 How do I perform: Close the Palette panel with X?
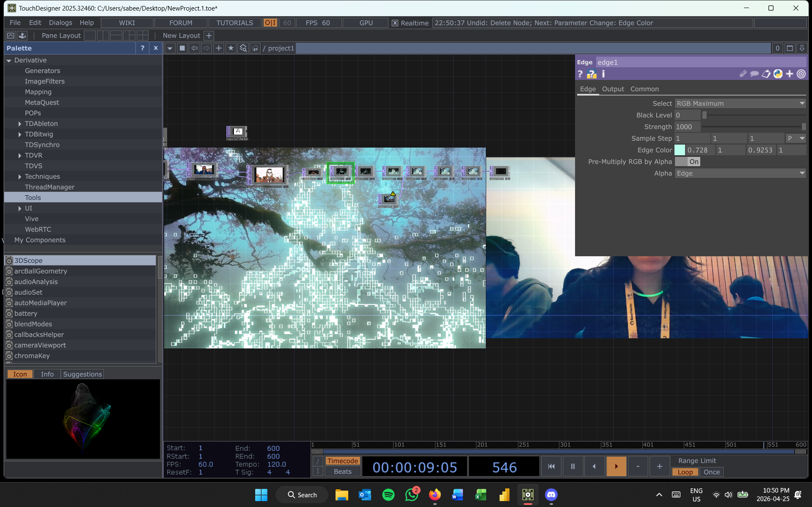[x=156, y=48]
